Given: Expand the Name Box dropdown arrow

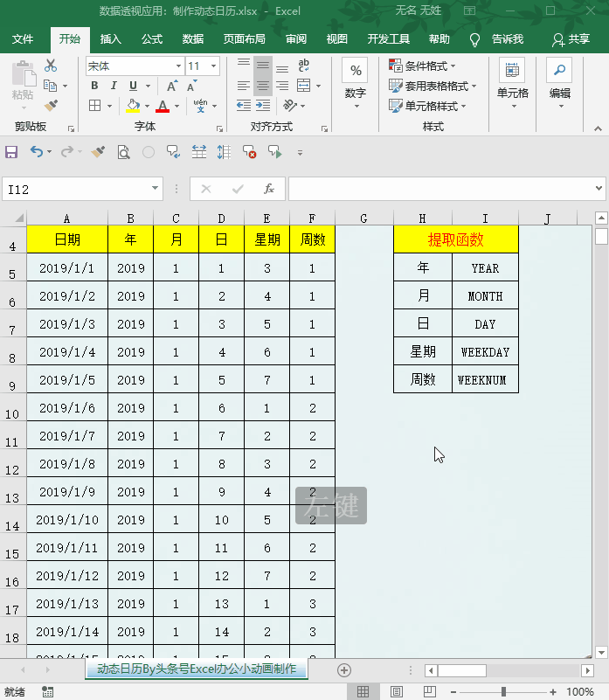Looking at the screenshot, I should point(155,189).
